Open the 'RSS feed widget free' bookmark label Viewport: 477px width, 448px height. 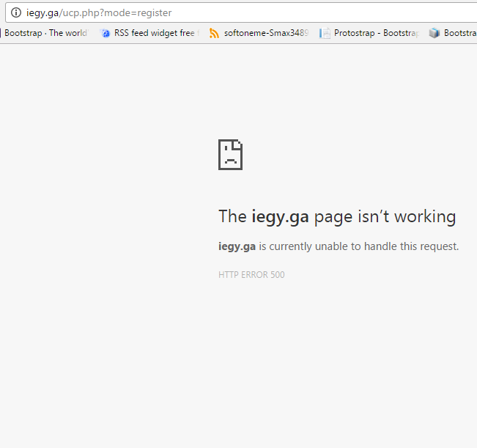[x=155, y=33]
